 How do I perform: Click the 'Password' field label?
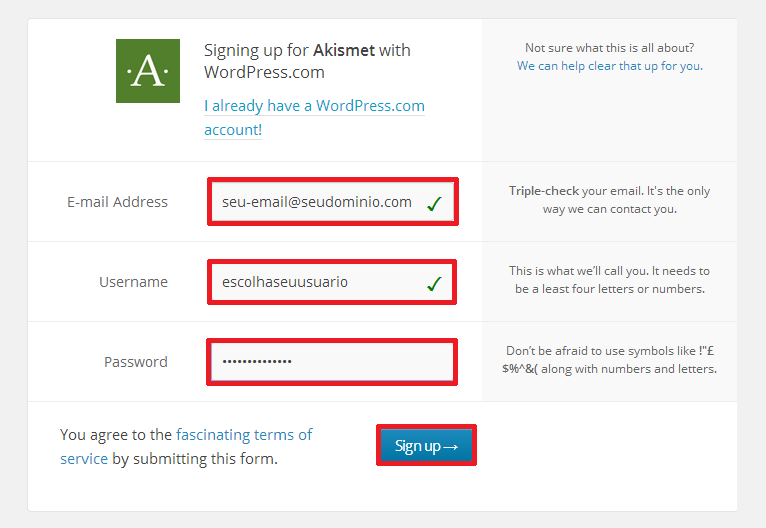coord(136,362)
